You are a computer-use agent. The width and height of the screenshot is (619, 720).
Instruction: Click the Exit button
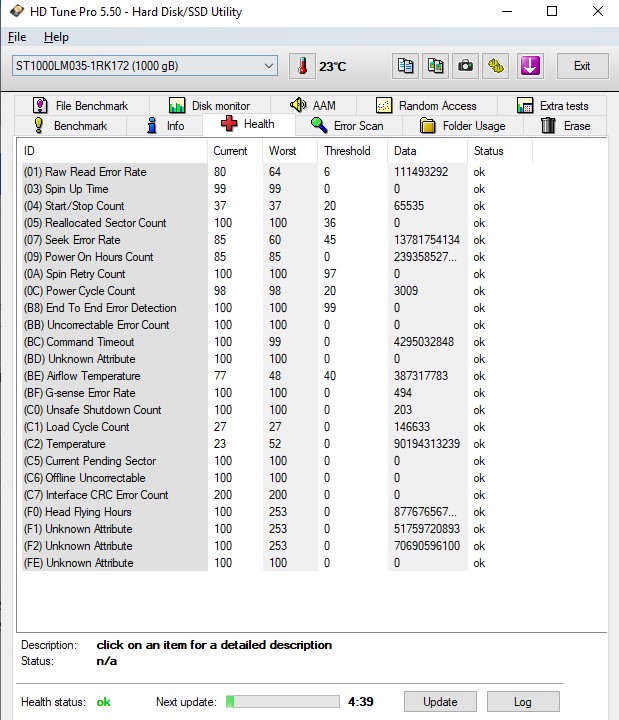click(582, 66)
